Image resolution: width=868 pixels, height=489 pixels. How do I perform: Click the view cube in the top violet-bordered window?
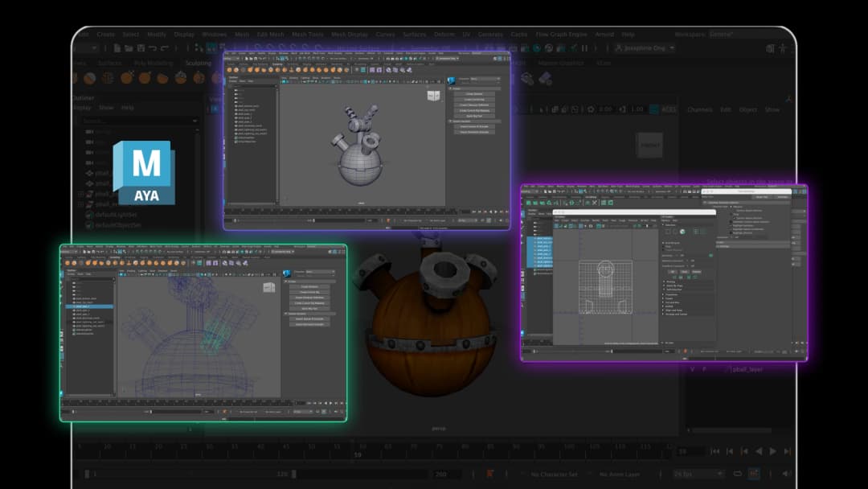click(x=433, y=96)
